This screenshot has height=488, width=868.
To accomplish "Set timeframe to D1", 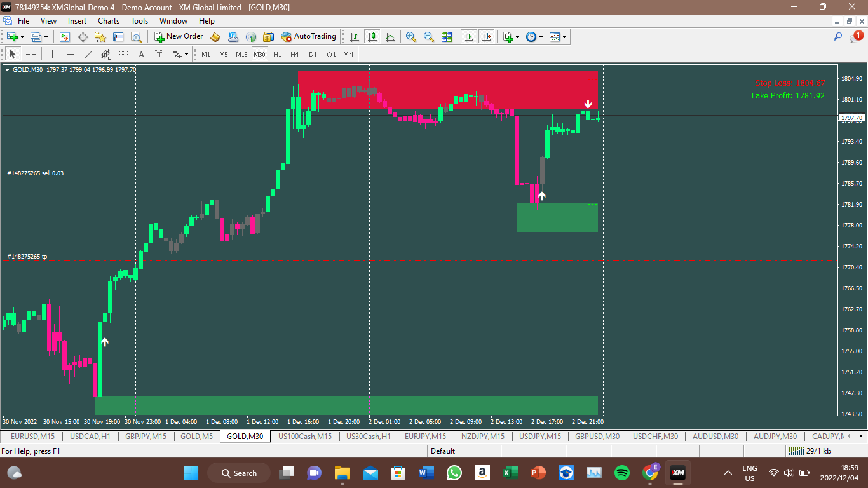I will coord(313,54).
